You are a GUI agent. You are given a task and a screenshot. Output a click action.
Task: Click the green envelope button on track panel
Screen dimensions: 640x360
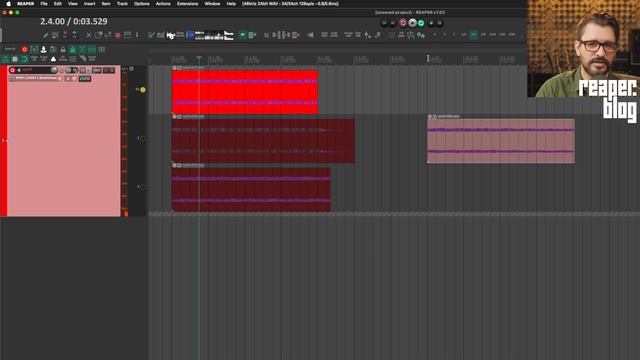85,78
